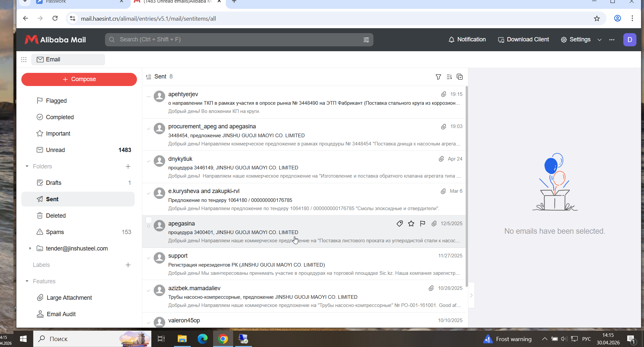
Task: Open Windows Start menu
Action: pos(23,339)
